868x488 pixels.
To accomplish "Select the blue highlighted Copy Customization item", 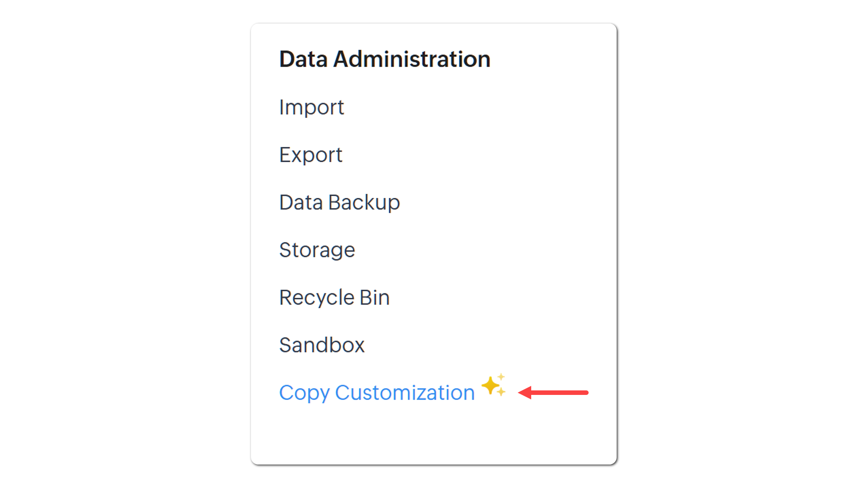I will click(x=377, y=393).
